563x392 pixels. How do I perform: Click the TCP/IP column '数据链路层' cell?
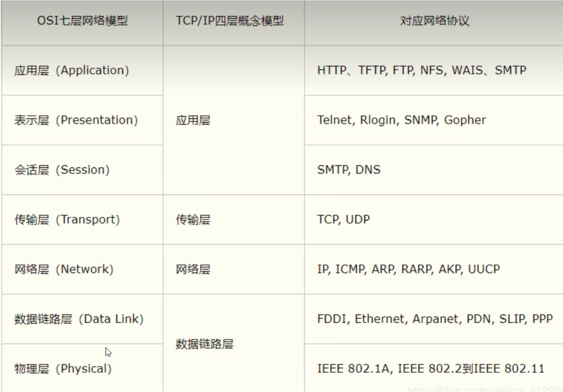click(234, 343)
